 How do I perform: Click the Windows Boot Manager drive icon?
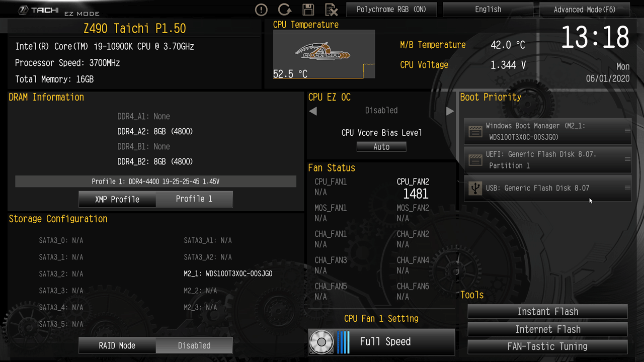pos(475,132)
